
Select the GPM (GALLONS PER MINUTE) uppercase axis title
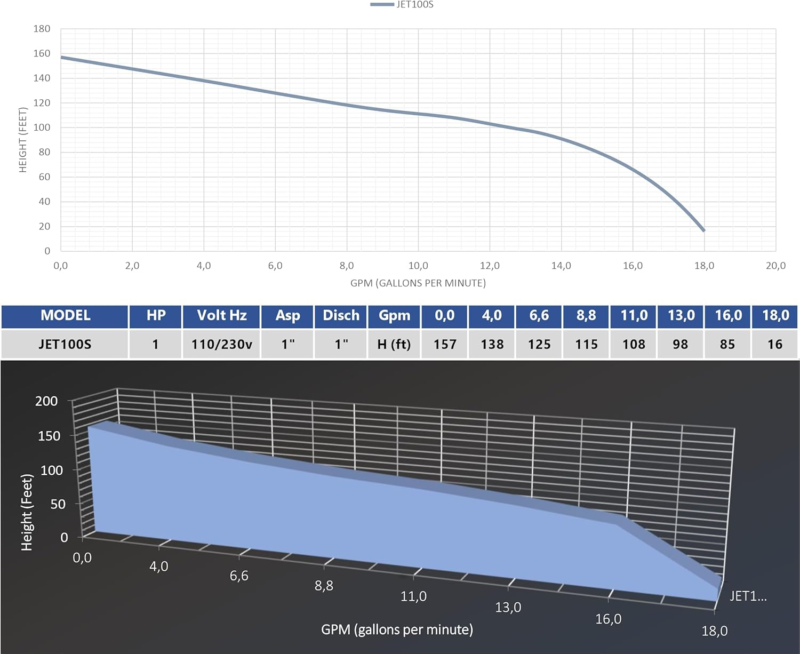pos(417,283)
